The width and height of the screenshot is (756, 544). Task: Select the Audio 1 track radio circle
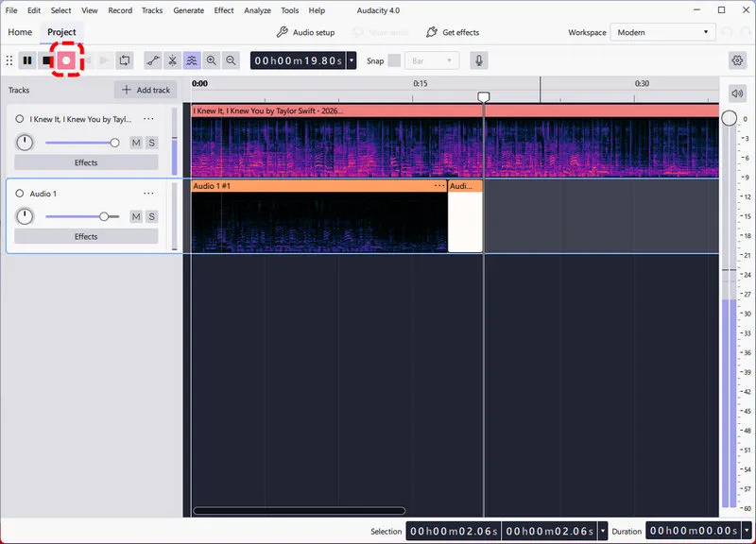coord(19,194)
